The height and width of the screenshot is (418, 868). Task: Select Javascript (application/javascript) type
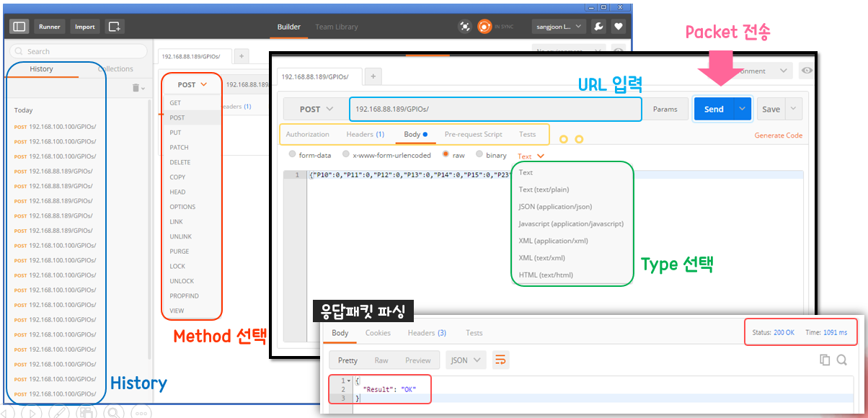pos(571,224)
